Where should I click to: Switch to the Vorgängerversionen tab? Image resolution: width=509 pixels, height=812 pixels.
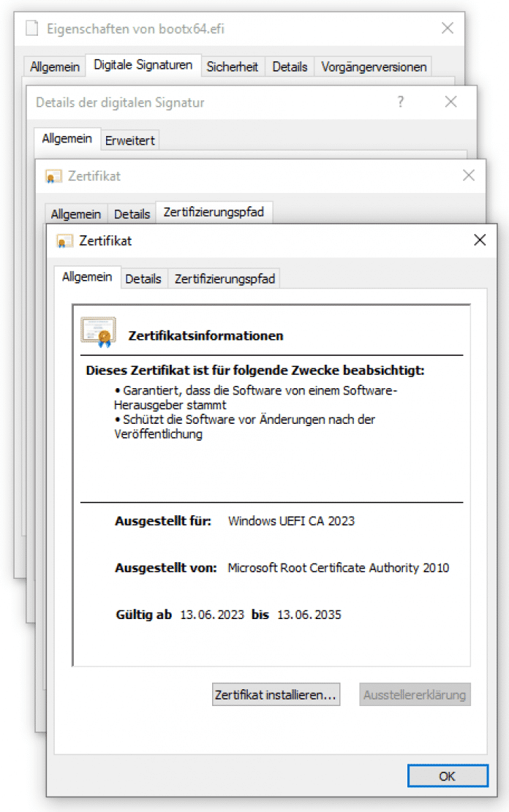coord(373,66)
